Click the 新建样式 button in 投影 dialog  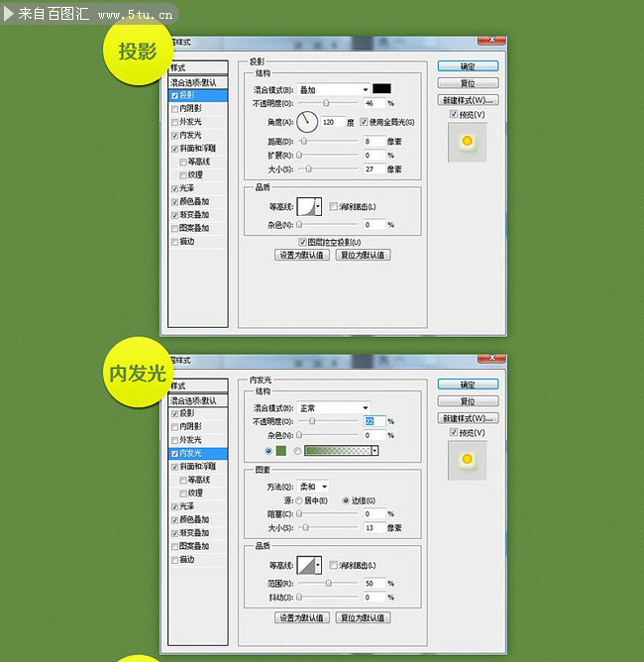coord(469,100)
